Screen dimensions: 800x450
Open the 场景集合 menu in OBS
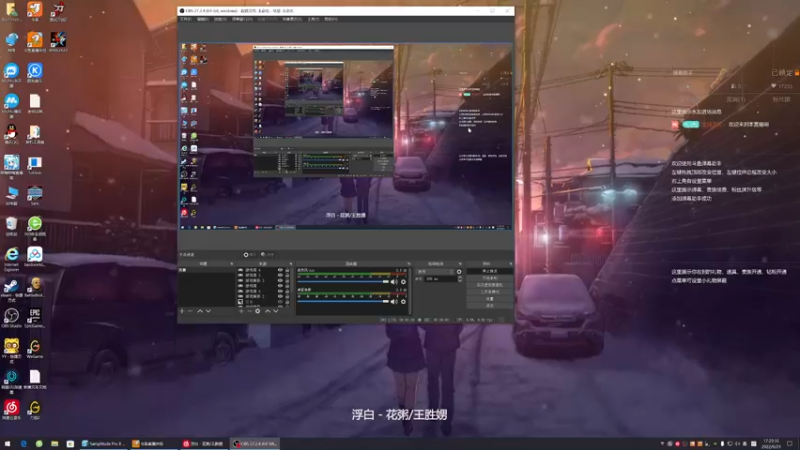click(292, 19)
